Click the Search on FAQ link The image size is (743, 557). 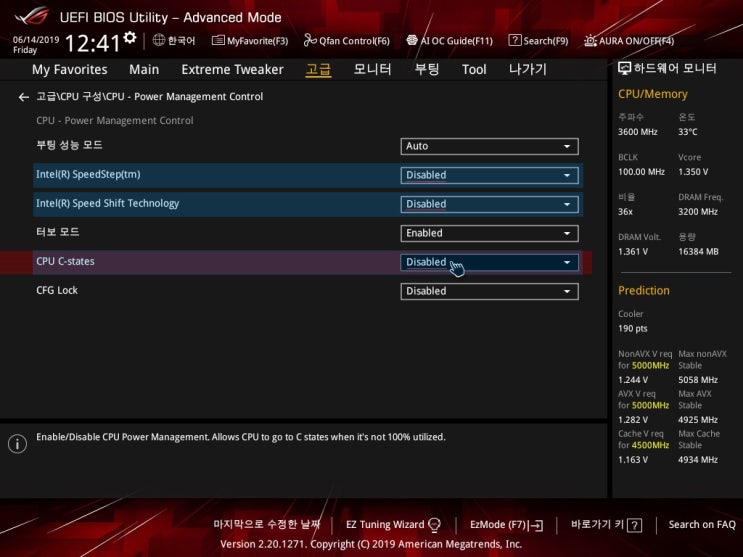[x=702, y=524]
